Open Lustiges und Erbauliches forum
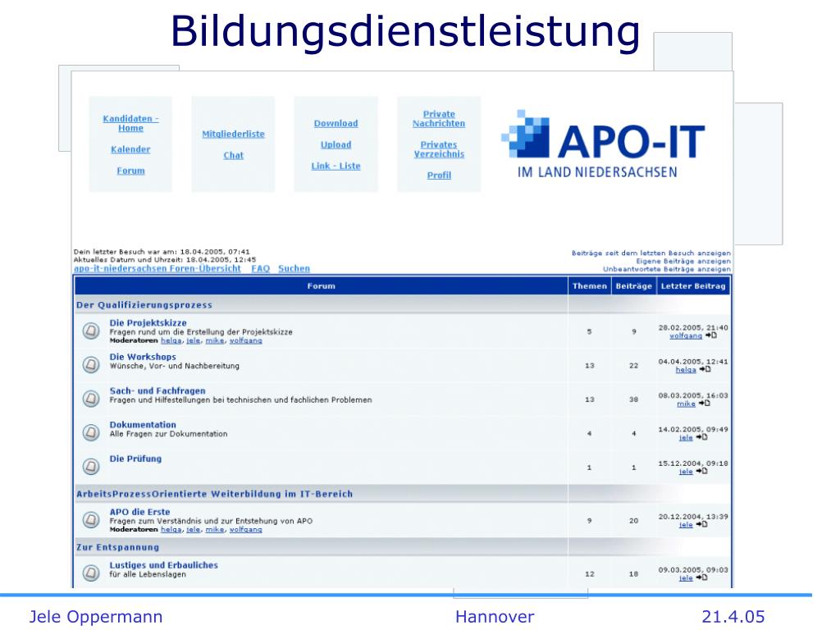840x630 pixels. (163, 565)
